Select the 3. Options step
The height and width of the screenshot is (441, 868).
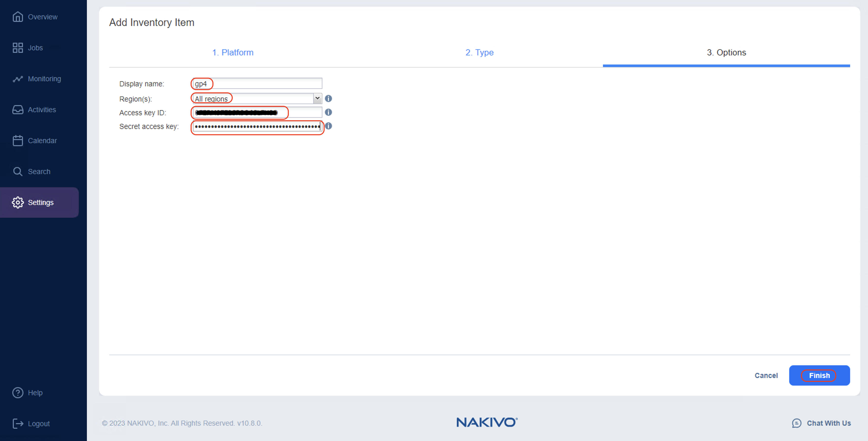[x=726, y=53]
